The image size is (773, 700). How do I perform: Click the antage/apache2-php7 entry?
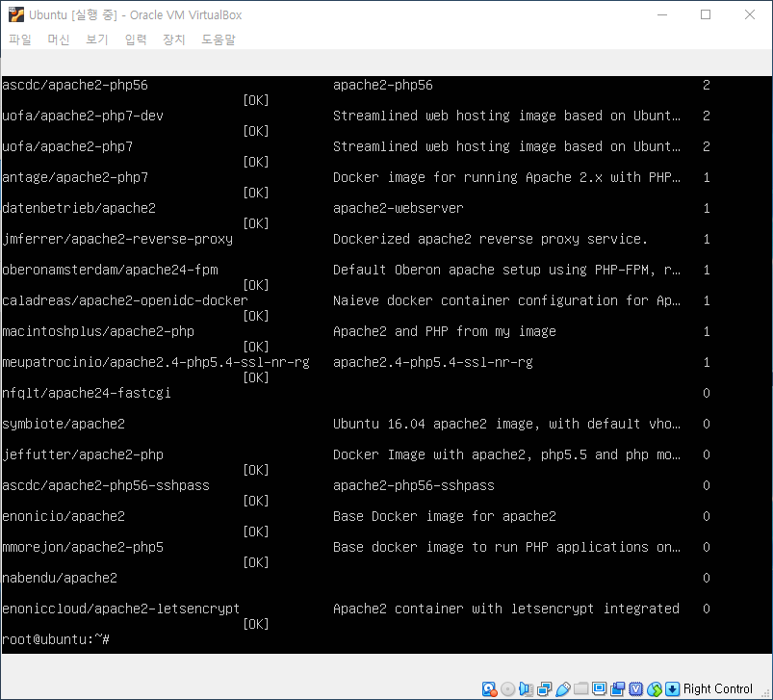[x=75, y=177]
